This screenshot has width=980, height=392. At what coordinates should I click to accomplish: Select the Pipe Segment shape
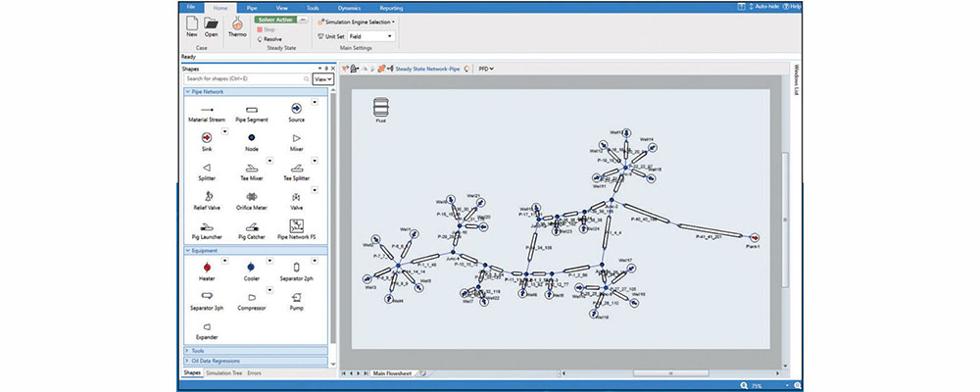click(x=252, y=113)
